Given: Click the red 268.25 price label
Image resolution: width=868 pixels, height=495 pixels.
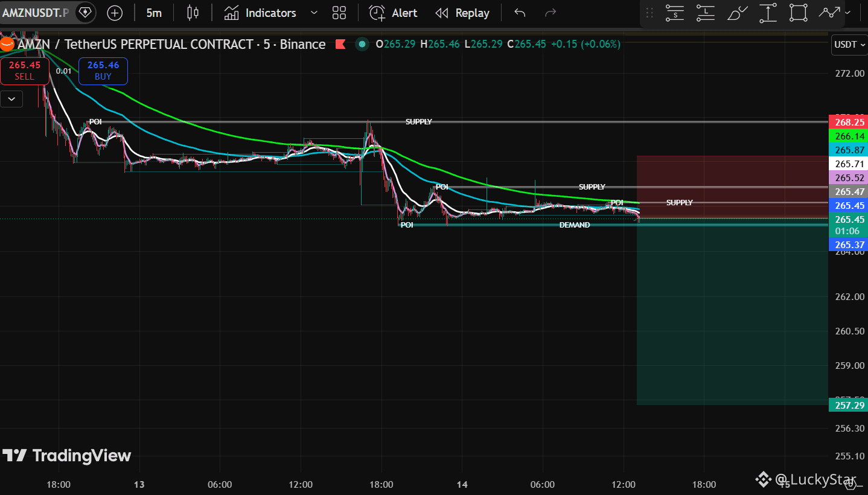Looking at the screenshot, I should 849,122.
